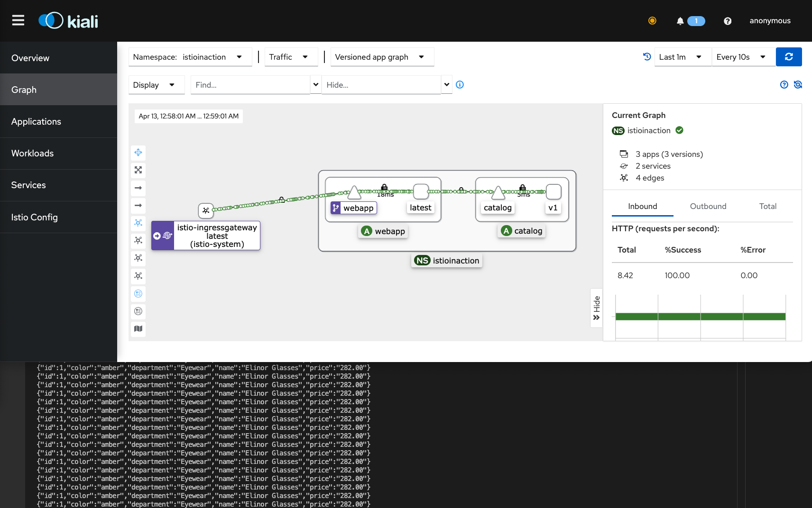Screen dimensions: 812x508
Task: Select the gray namespace layout icon
Action: 138,311
